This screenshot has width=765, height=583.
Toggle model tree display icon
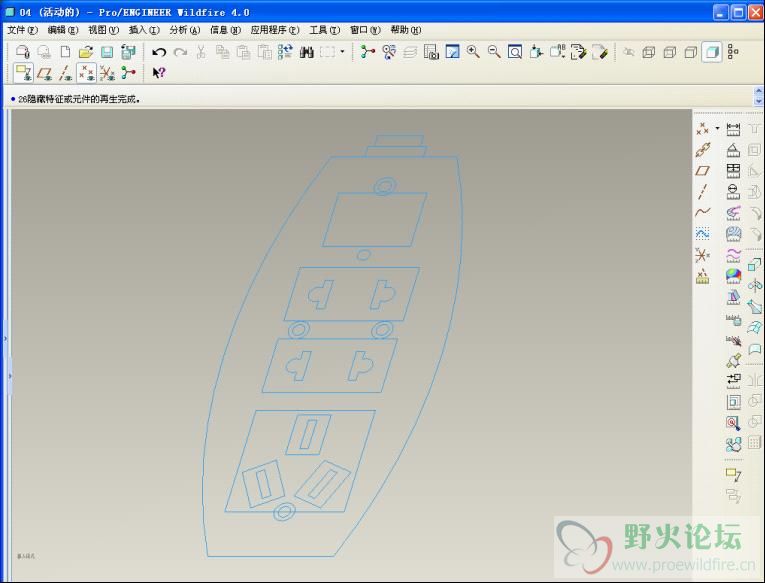pyautogui.click(x=733, y=52)
